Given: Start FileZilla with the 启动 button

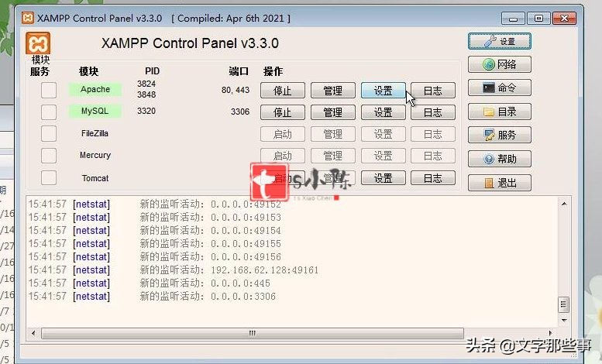Looking at the screenshot, I should click(283, 134).
